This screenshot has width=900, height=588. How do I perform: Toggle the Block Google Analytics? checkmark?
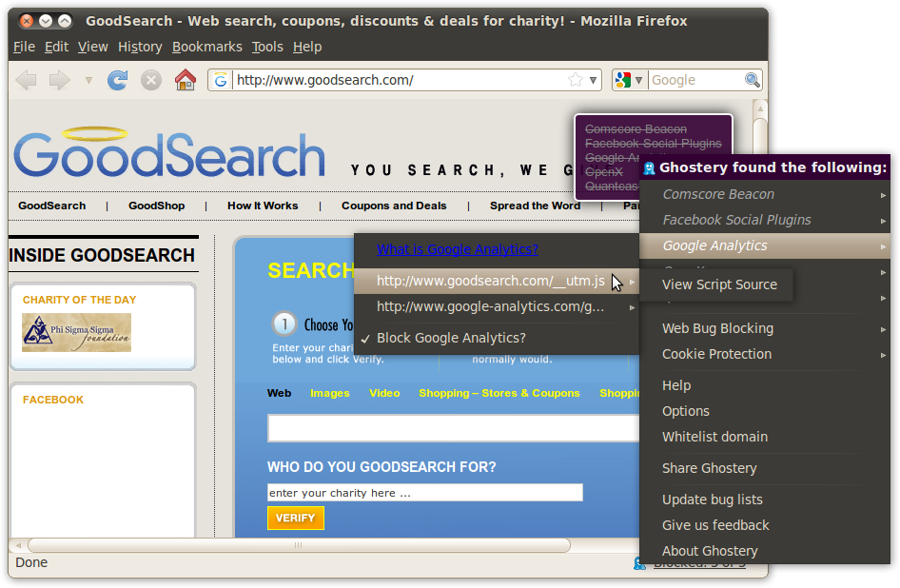(497, 338)
